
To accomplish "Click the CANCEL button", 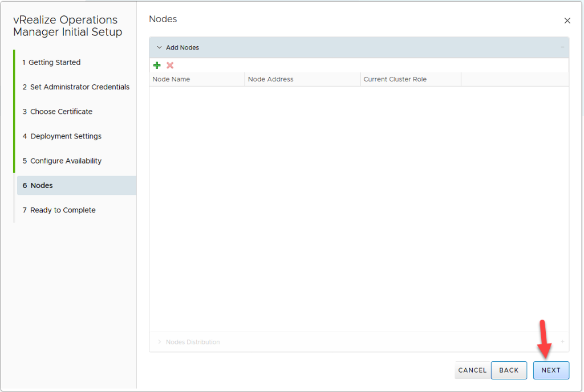I will [472, 370].
